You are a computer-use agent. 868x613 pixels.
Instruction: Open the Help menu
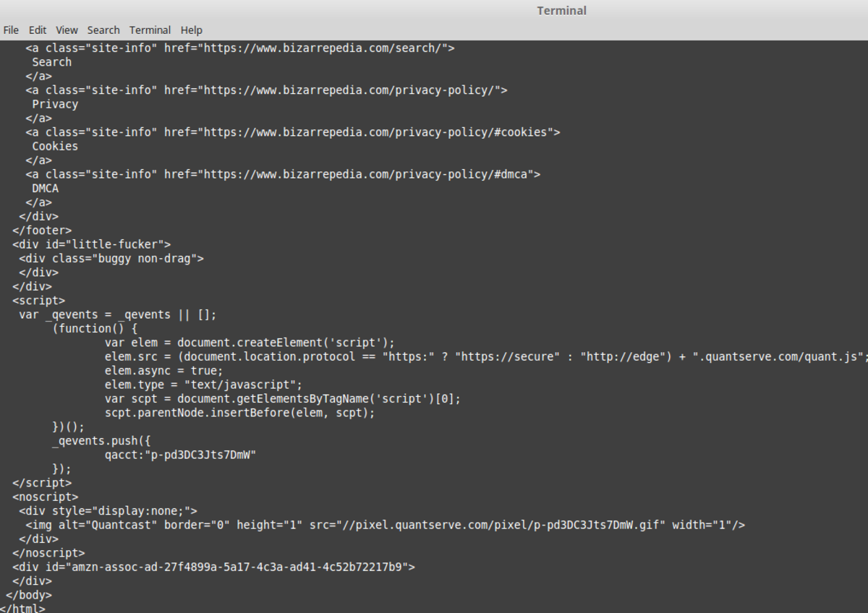(191, 30)
